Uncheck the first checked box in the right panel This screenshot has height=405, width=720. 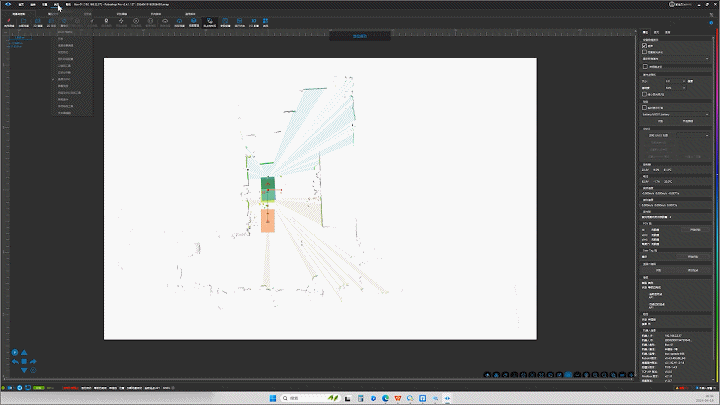(644, 46)
